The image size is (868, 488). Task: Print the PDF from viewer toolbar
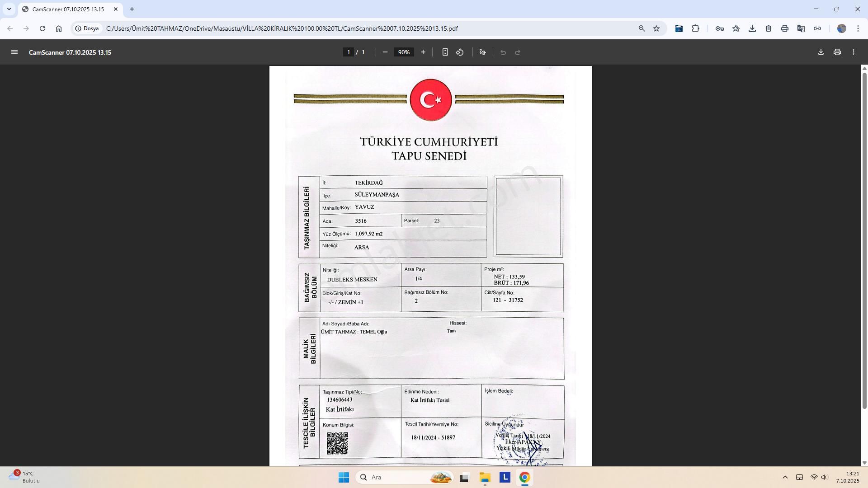(x=837, y=52)
